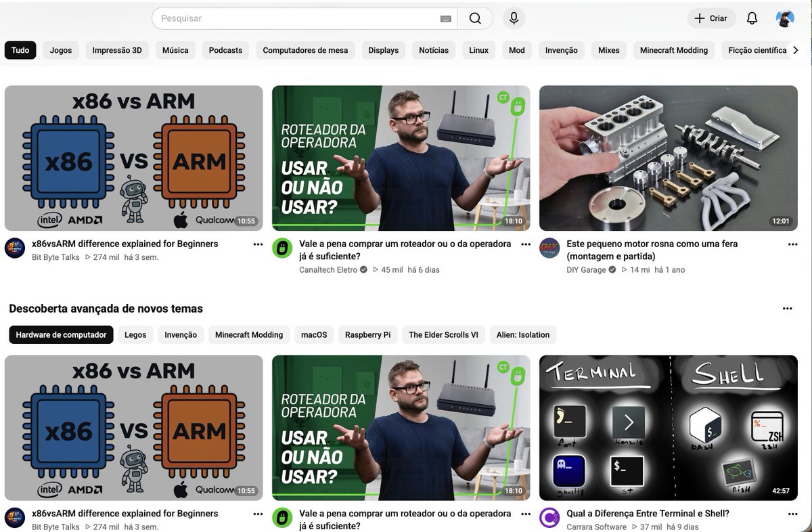This screenshot has width=812, height=532.
Task: Open Carrara Software channel avatar
Action: tap(549, 518)
